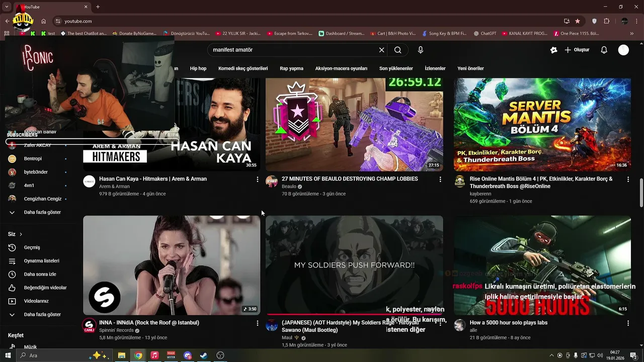644x362 pixels.
Task: Open the Siz section chevron
Action: [21, 234]
